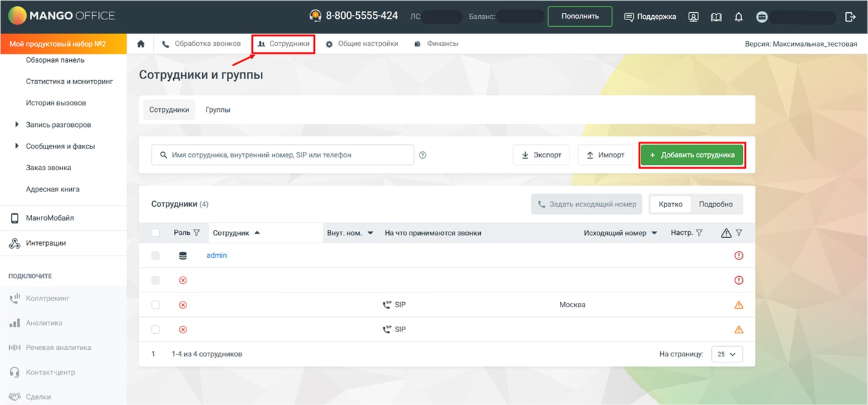The image size is (868, 405).
Task: Click the home icon in navigation bar
Action: coord(141,44)
